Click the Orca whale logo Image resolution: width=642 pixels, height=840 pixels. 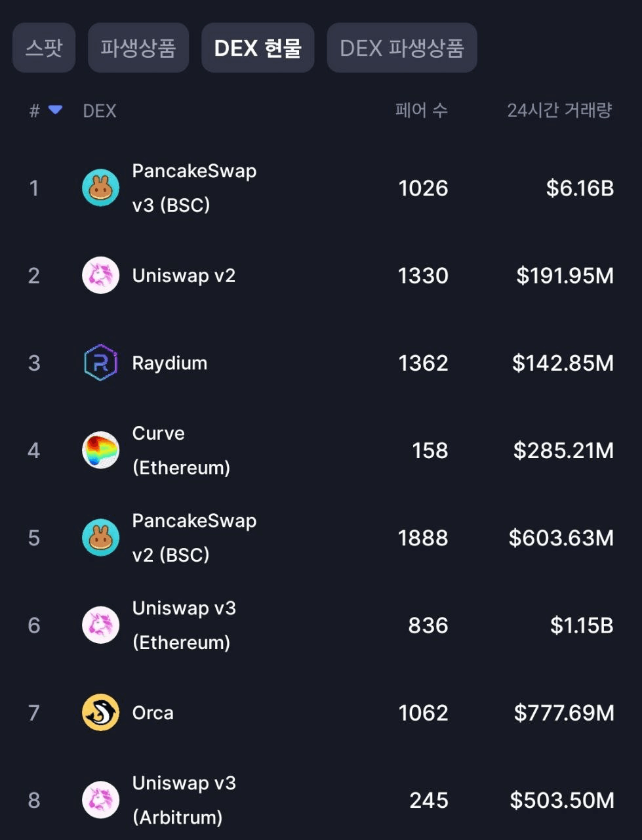(x=100, y=713)
